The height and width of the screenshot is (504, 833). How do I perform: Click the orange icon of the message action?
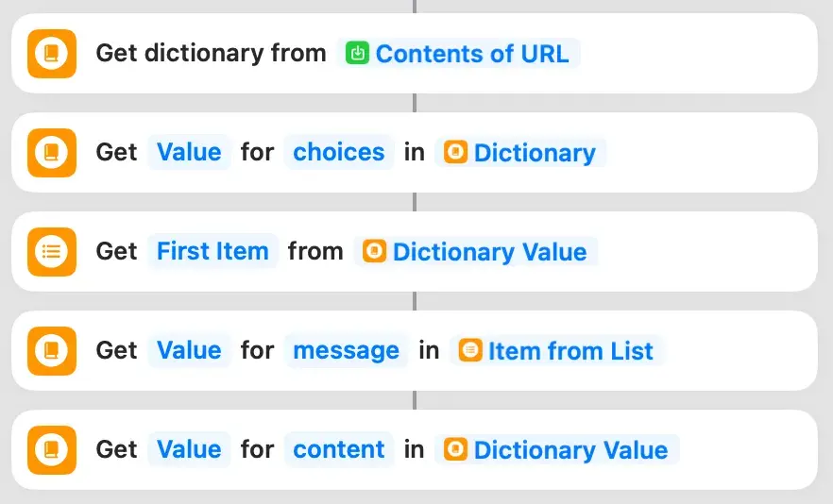coord(51,351)
